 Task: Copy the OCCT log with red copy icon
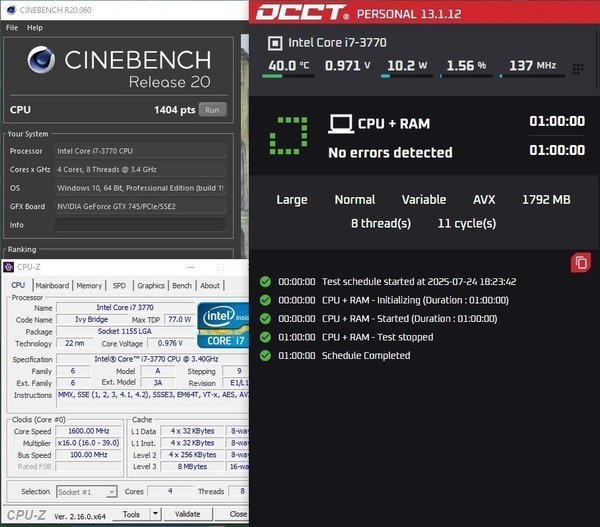(581, 263)
